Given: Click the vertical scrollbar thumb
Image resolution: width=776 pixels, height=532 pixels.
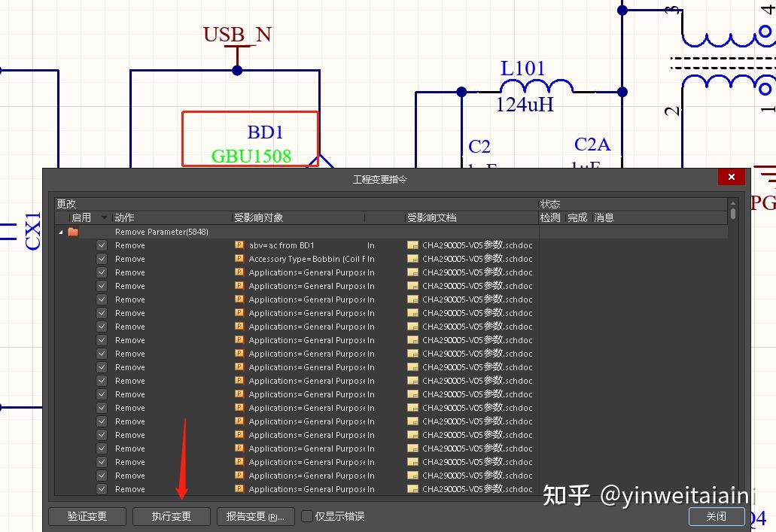Looking at the screenshot, I should [x=733, y=214].
